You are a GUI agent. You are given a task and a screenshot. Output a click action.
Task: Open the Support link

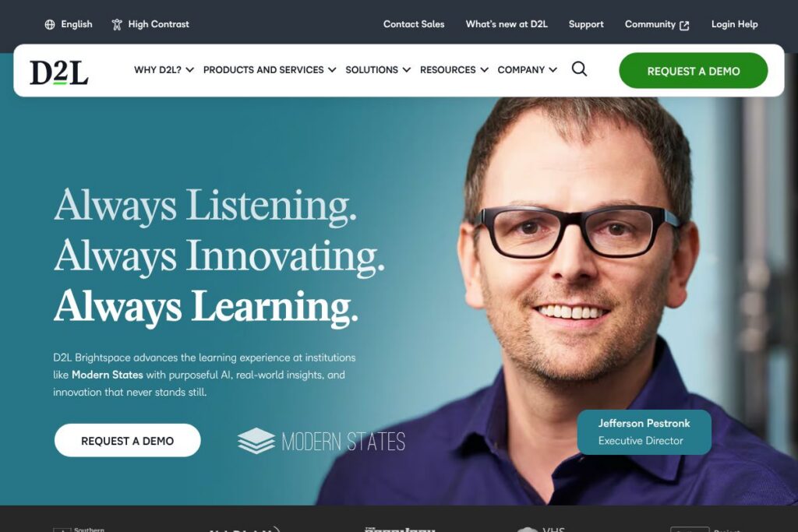coord(586,24)
